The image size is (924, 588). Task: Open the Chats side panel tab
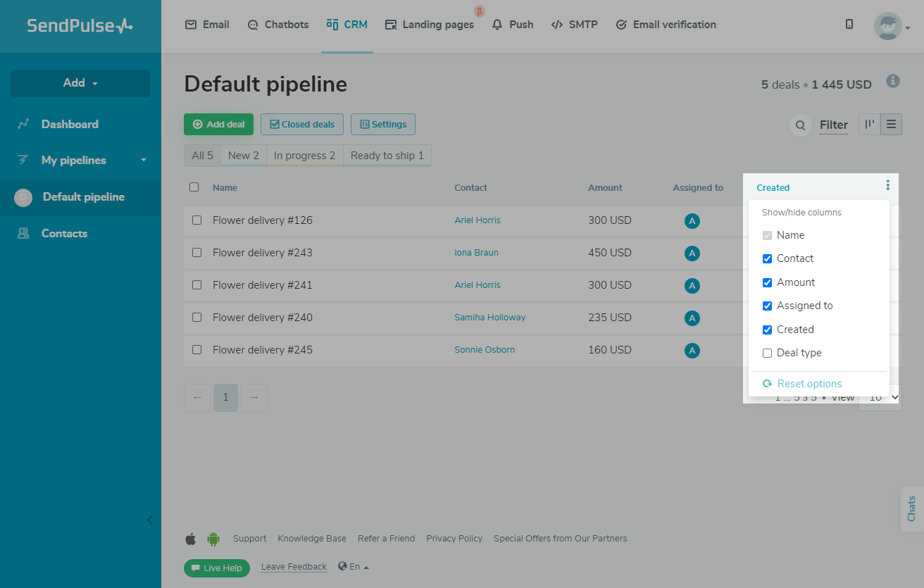click(911, 508)
